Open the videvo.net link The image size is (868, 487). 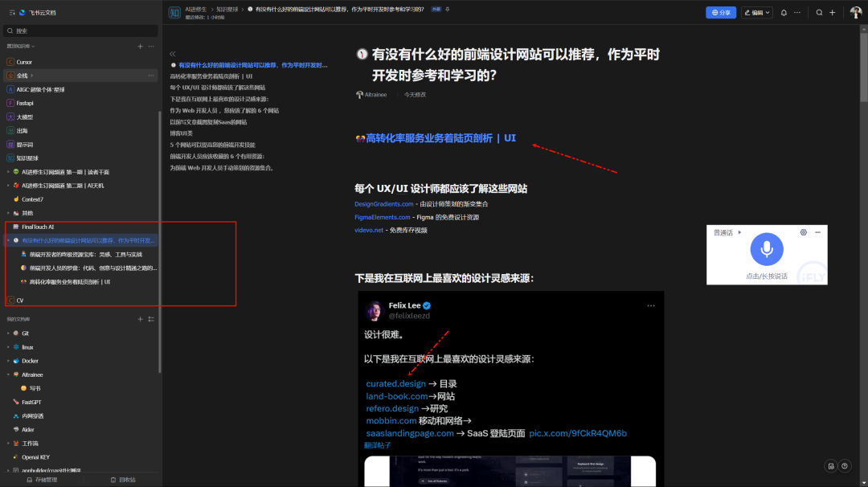click(369, 230)
